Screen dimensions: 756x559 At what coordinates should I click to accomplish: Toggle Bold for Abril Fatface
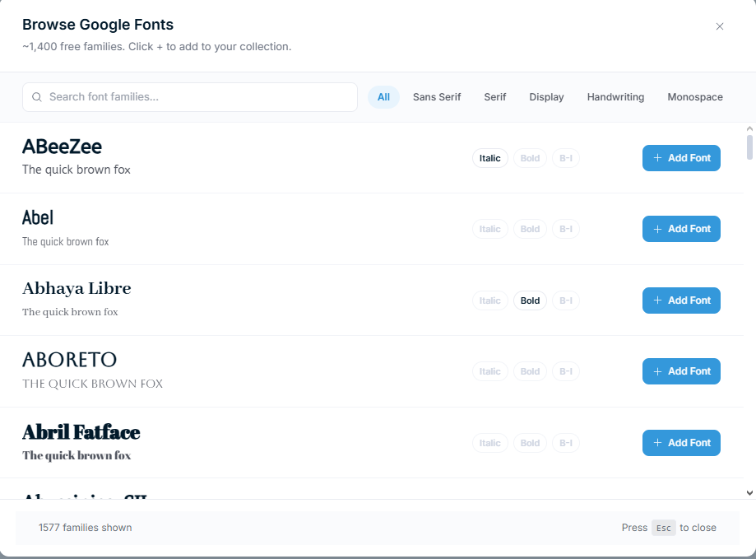530,443
